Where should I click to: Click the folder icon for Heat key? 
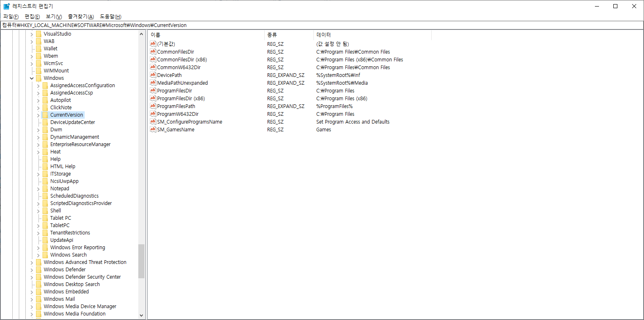[45, 152]
